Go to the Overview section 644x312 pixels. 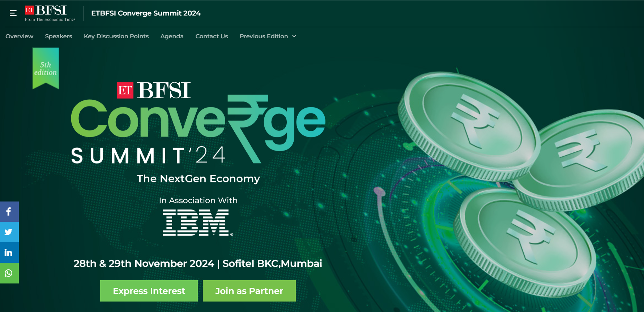[19, 36]
